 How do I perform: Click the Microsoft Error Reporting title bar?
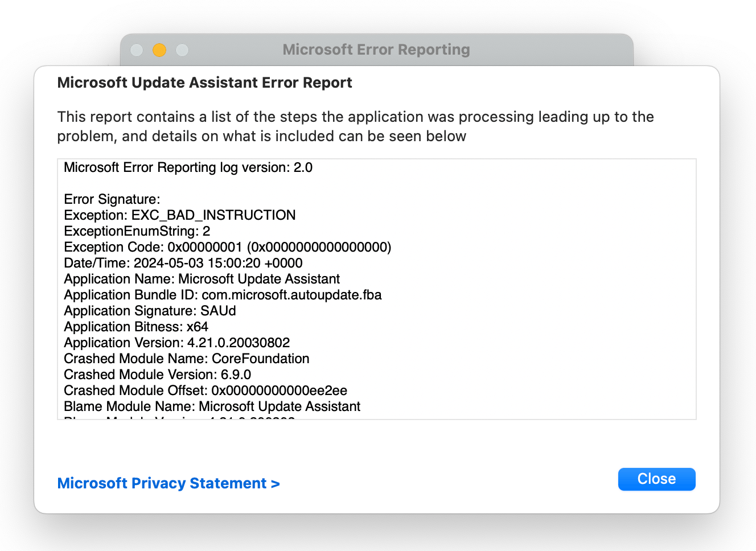pos(376,50)
